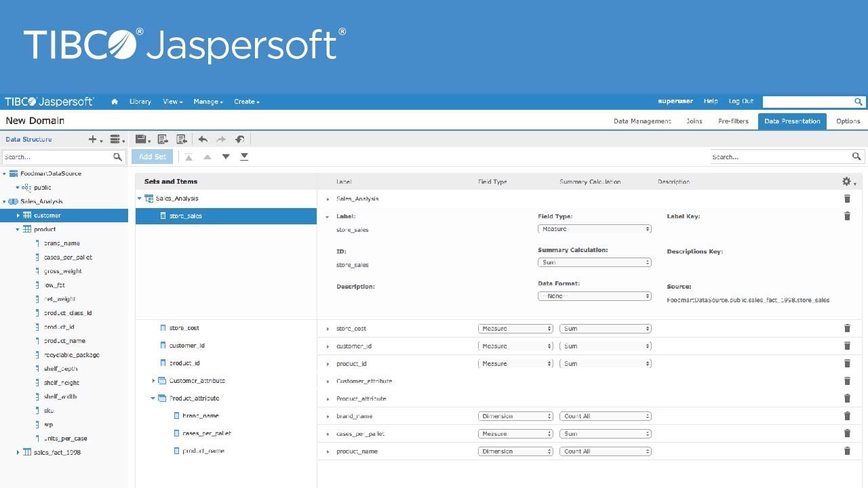
Task: Open Field Type dropdown for store_cost
Action: pyautogui.click(x=515, y=329)
